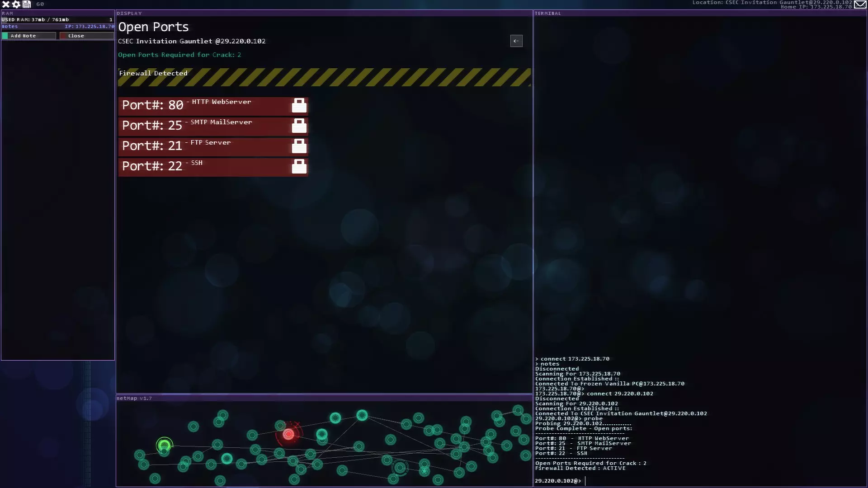This screenshot has height=488, width=868.
Task: Click the lock icon on port 25
Action: [x=299, y=126]
